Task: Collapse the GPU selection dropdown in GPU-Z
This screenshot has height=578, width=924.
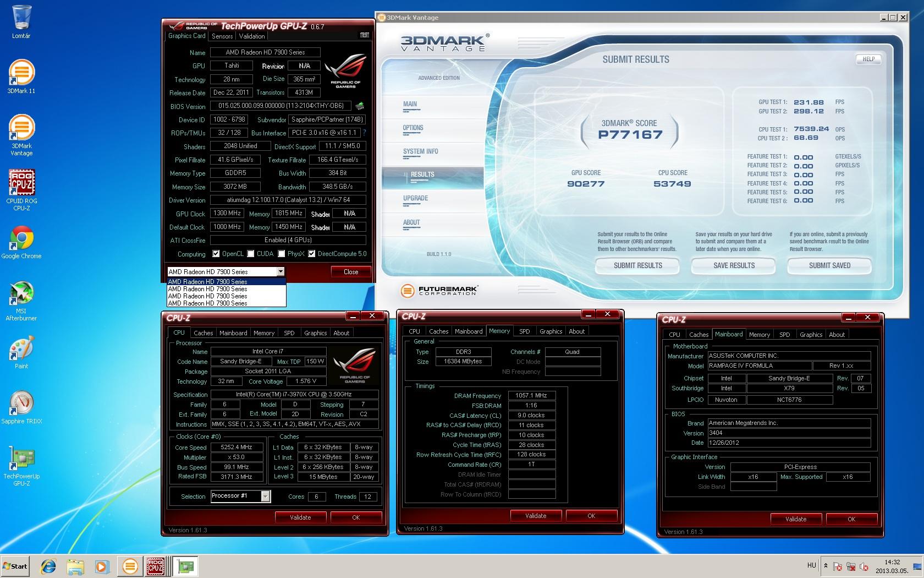Action: click(280, 271)
